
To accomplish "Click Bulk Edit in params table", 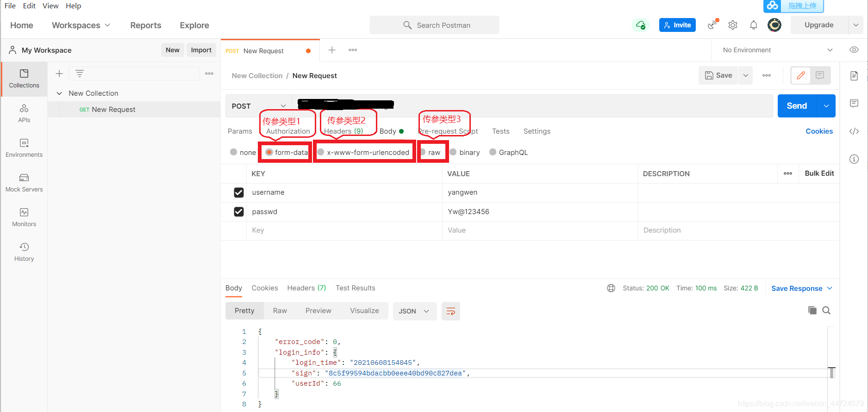I will [819, 173].
